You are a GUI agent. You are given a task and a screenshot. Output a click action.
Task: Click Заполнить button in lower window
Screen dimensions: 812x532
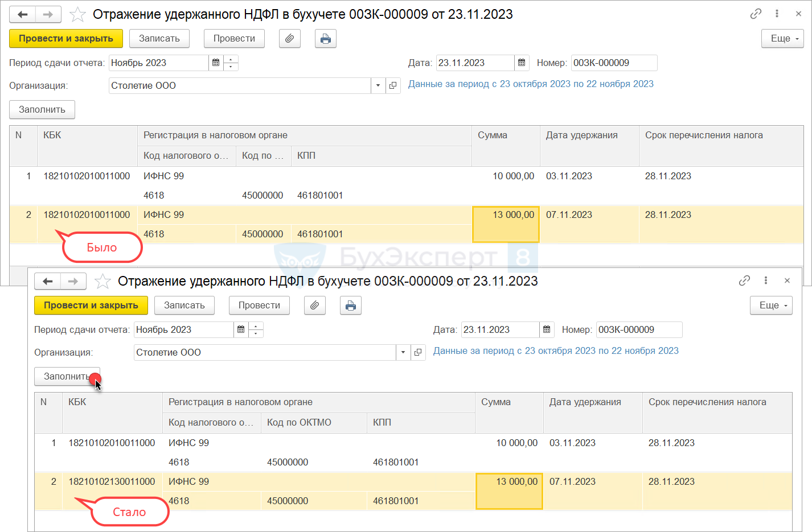click(x=67, y=377)
